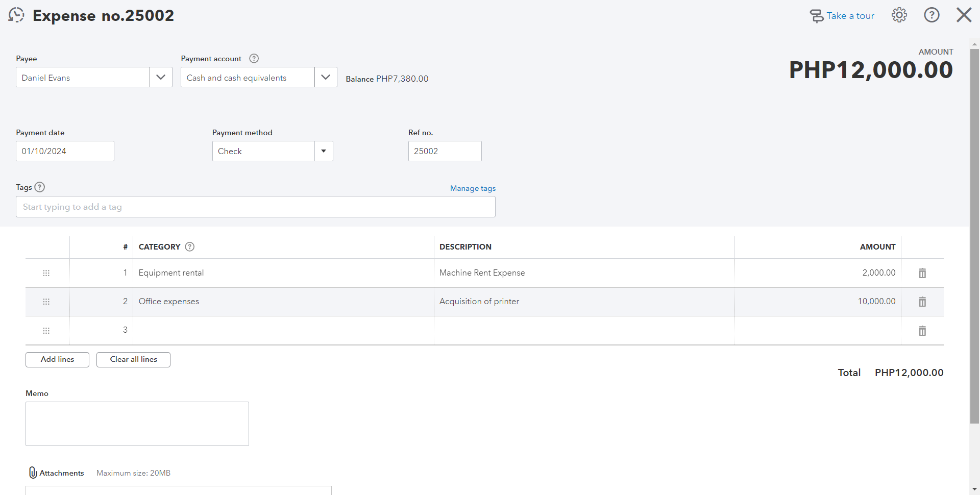Viewport: 980px width, 495px height.
Task: Delete the Office expenses line
Action: coord(922,302)
